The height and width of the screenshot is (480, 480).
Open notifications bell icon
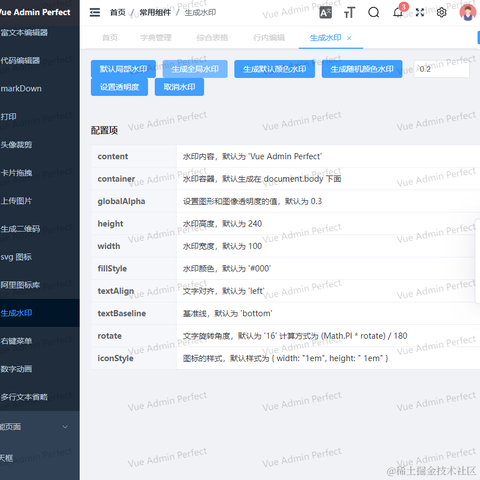click(x=398, y=12)
